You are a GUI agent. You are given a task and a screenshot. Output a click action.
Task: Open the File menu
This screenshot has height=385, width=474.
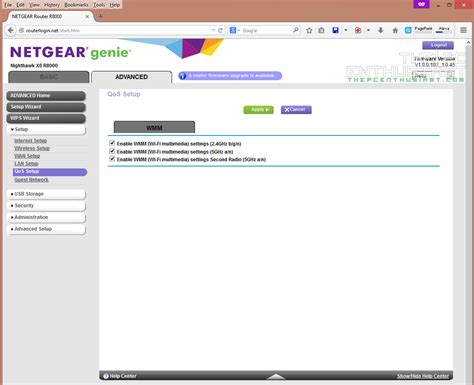point(8,5)
